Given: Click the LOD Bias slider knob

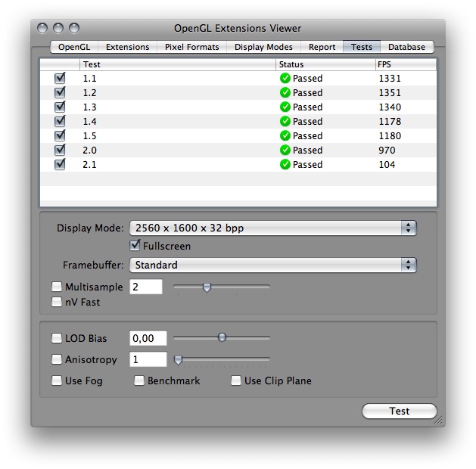Looking at the screenshot, I should [222, 337].
